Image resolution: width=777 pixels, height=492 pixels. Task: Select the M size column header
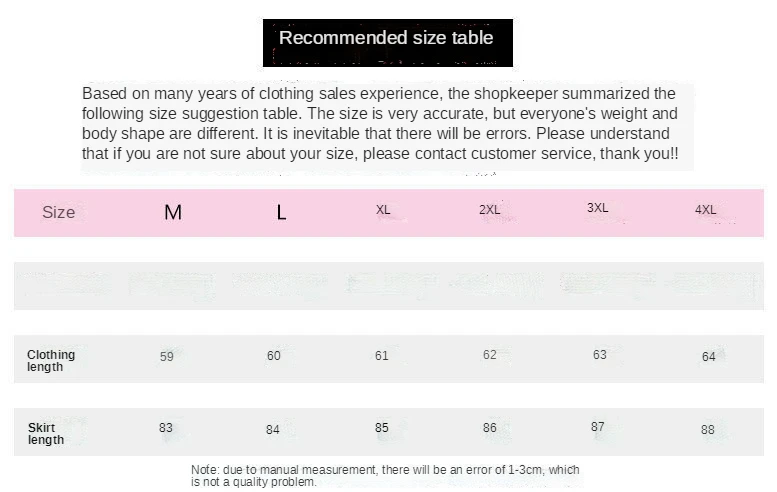[173, 213]
